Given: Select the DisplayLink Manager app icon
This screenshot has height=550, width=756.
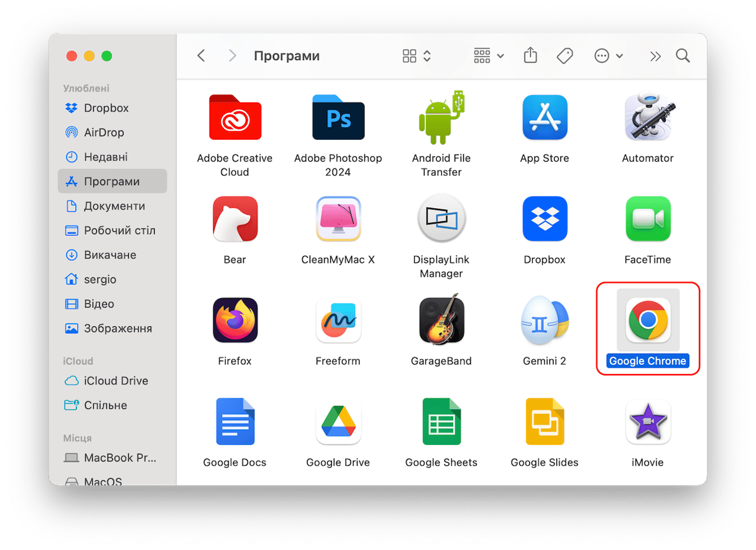Looking at the screenshot, I should (x=441, y=219).
